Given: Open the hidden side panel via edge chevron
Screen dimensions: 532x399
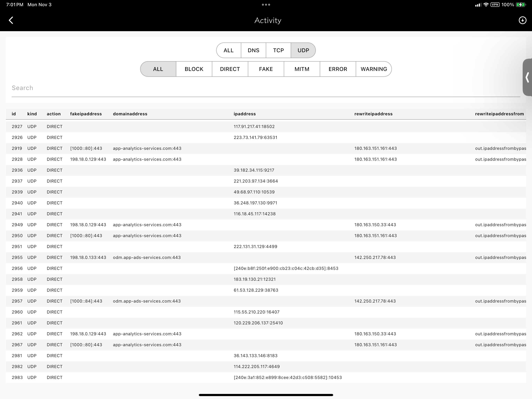Looking at the screenshot, I should (x=527, y=78).
